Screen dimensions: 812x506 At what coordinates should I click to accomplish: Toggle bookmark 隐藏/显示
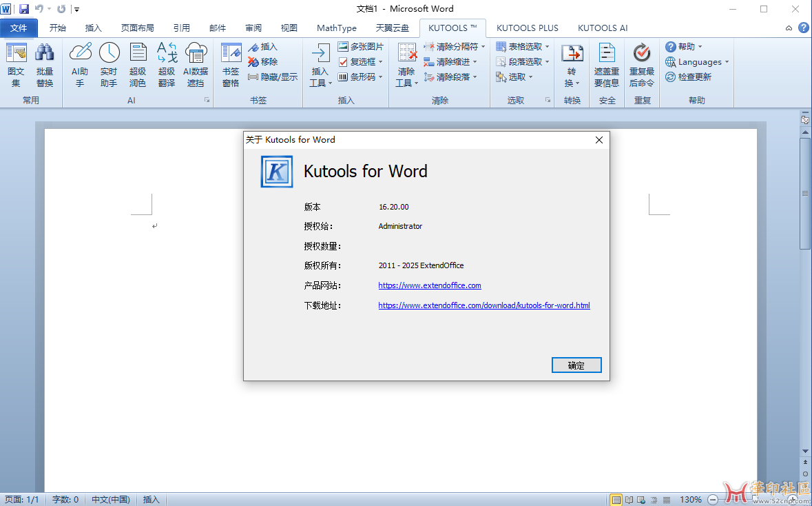coord(273,77)
